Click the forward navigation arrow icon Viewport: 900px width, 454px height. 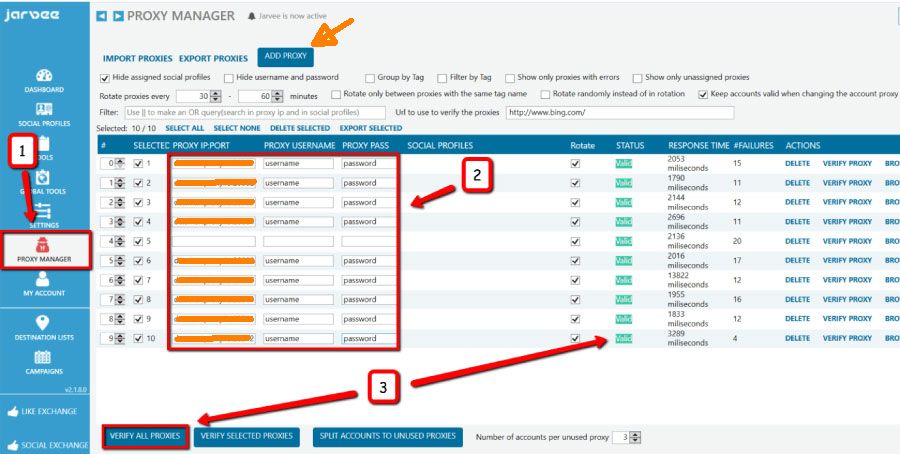click(118, 16)
